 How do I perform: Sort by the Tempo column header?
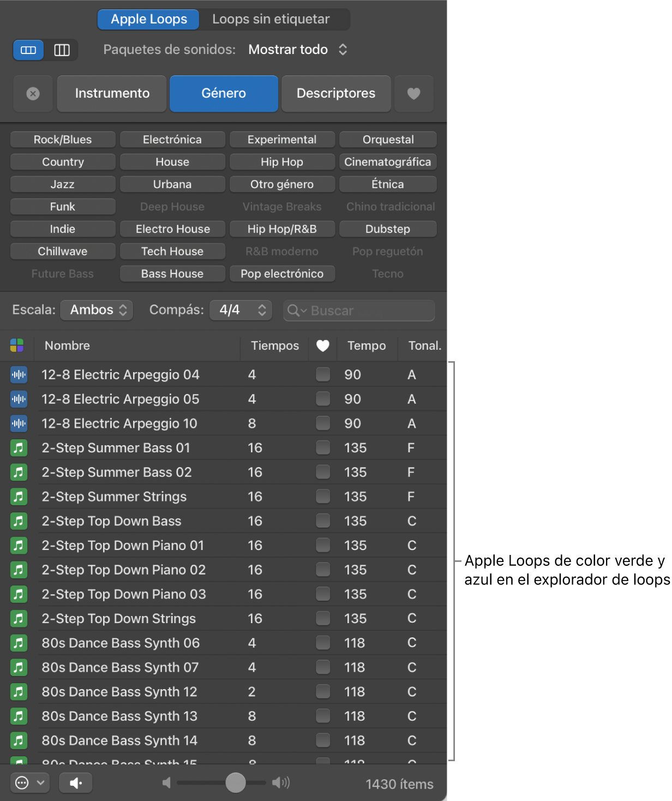pyautogui.click(x=367, y=345)
